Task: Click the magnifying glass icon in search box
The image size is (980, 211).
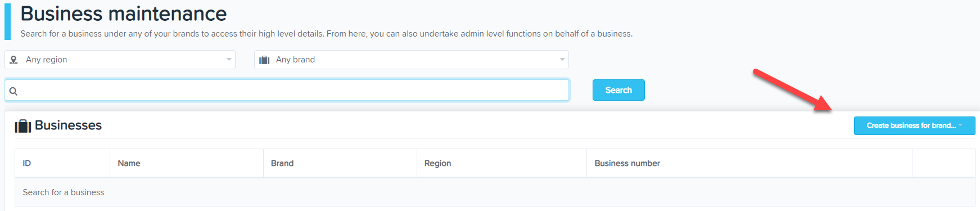Action: (x=13, y=91)
